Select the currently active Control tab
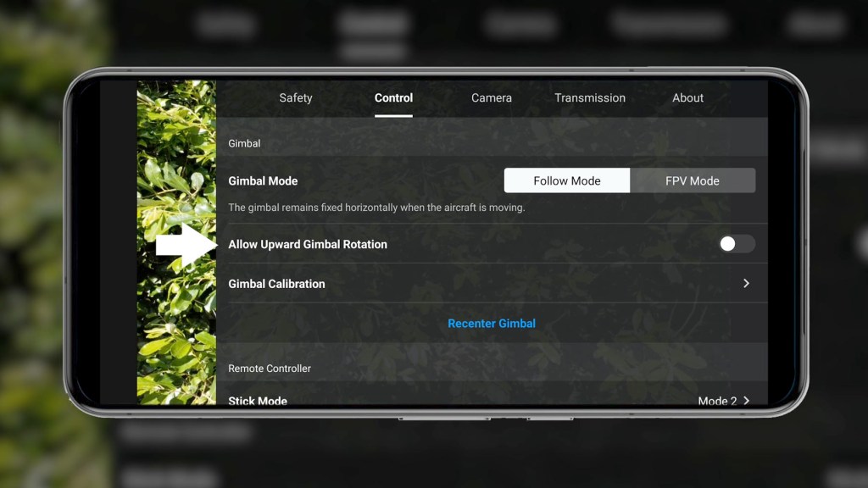This screenshot has width=868, height=488. click(x=393, y=97)
